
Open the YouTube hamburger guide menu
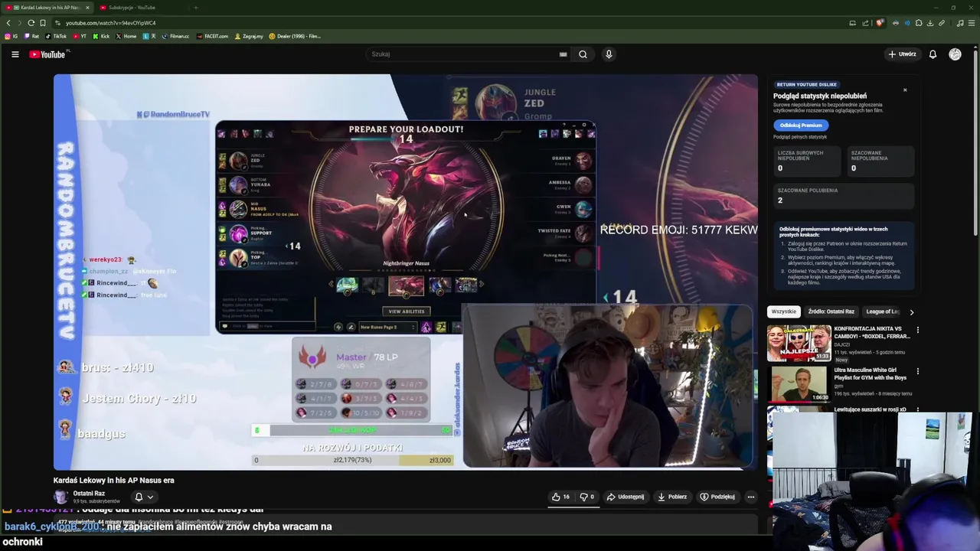pyautogui.click(x=15, y=54)
